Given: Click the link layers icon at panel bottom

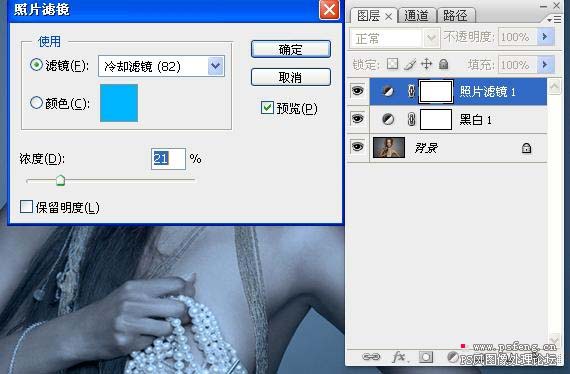Looking at the screenshot, I should pos(371,357).
